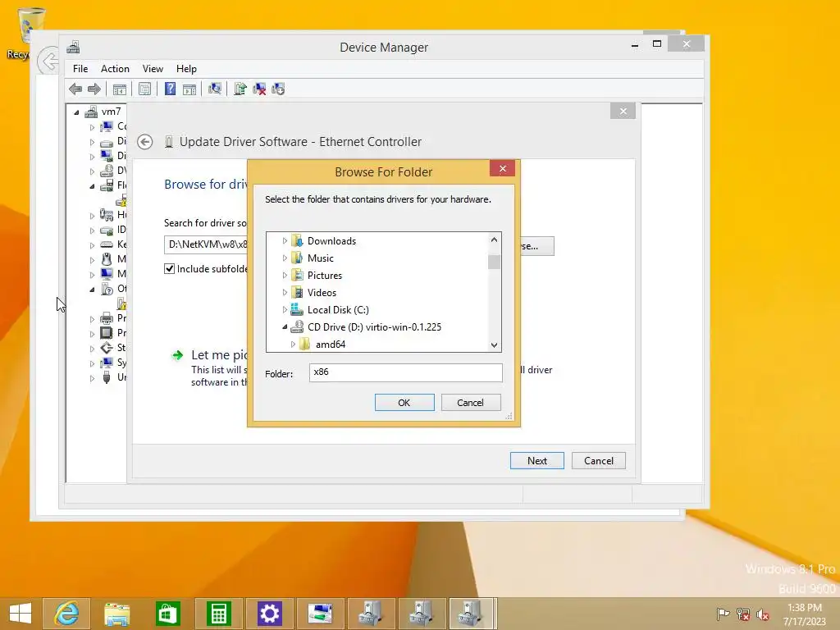Expand the amd64 folder node
The width and height of the screenshot is (840, 630).
293,345
